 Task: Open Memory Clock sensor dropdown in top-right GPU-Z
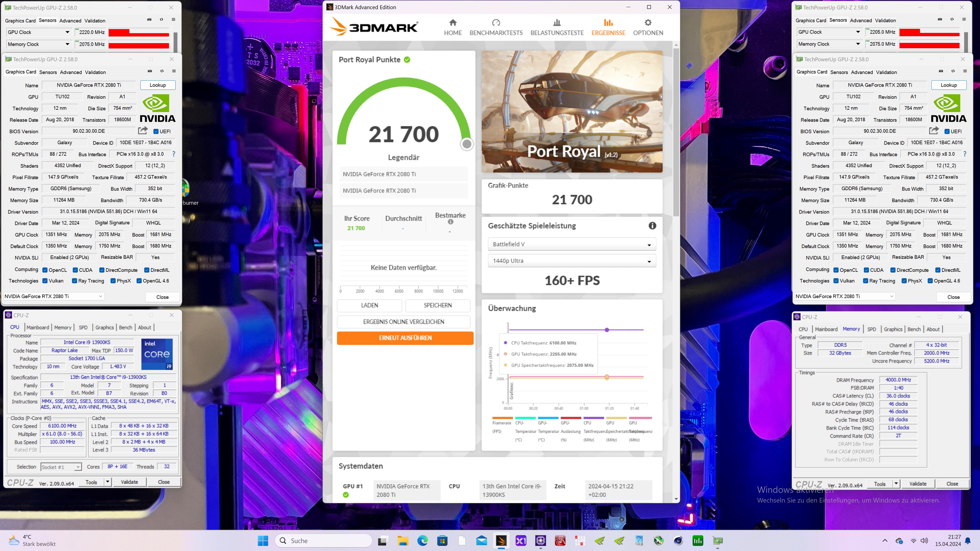coord(830,44)
